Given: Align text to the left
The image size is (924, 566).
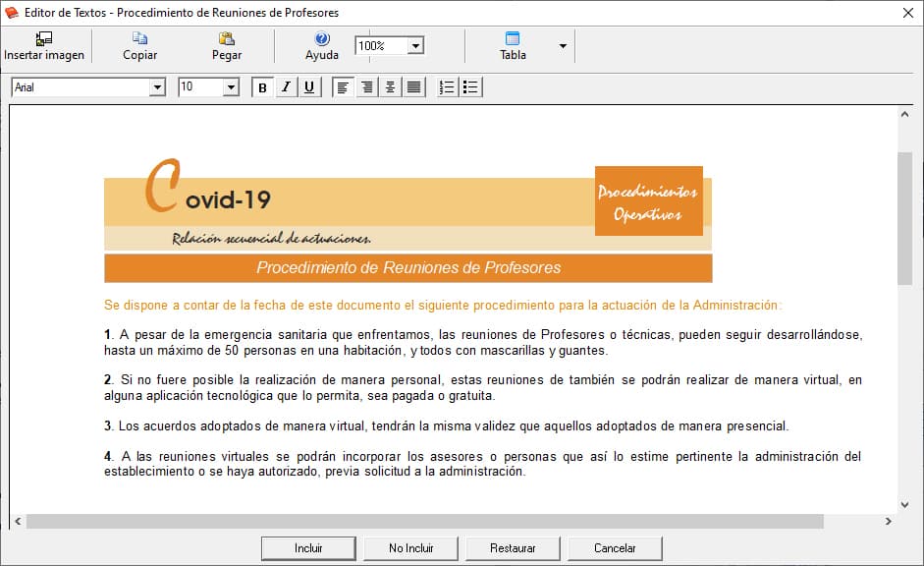Looking at the screenshot, I should (343, 87).
